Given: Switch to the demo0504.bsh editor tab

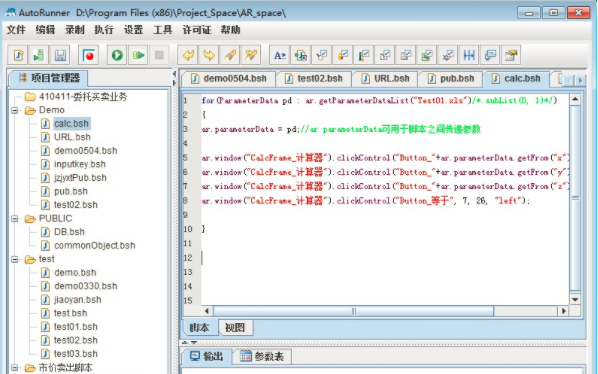Looking at the screenshot, I should (x=229, y=79).
